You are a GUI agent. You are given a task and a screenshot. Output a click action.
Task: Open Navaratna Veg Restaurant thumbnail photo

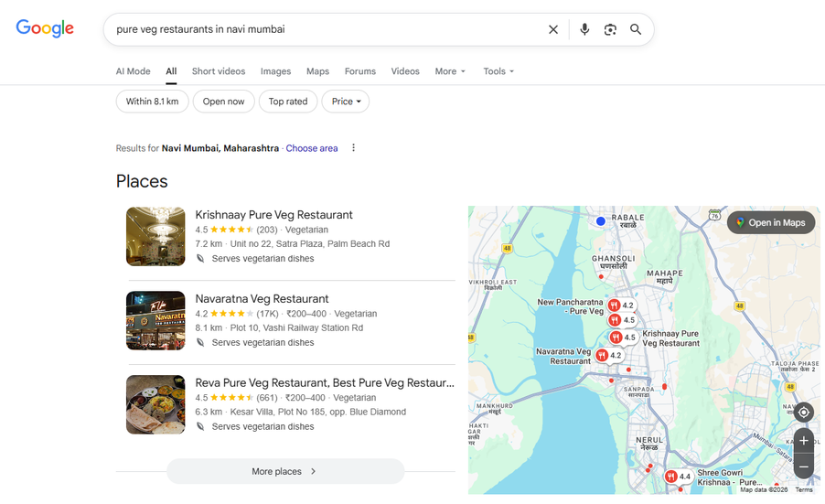[x=155, y=320]
